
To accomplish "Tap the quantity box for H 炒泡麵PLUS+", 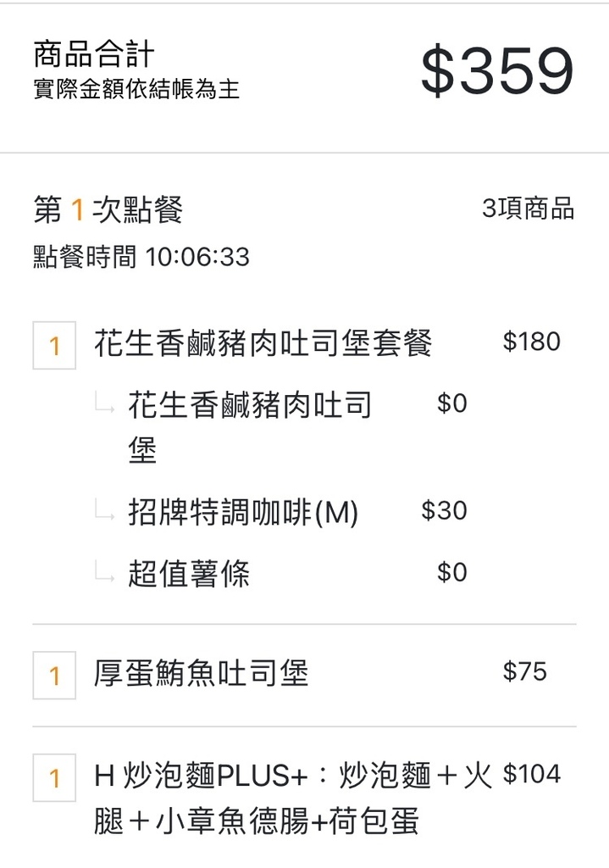I will click(x=54, y=777).
